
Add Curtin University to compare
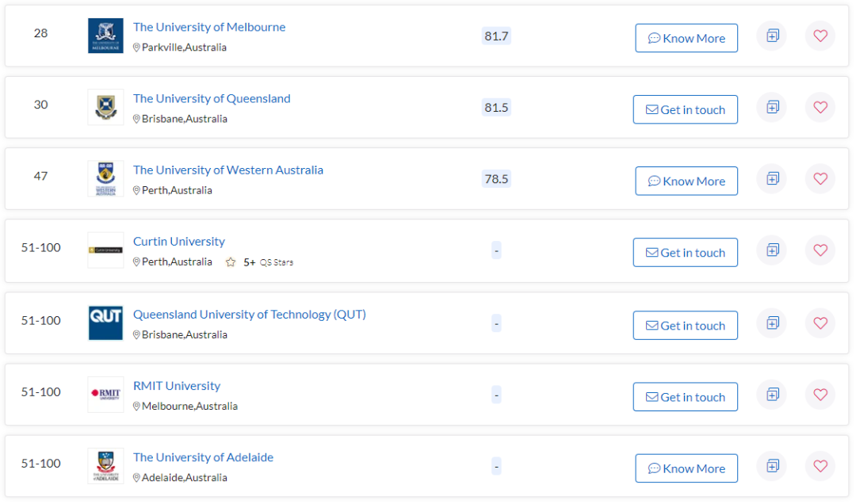click(772, 250)
